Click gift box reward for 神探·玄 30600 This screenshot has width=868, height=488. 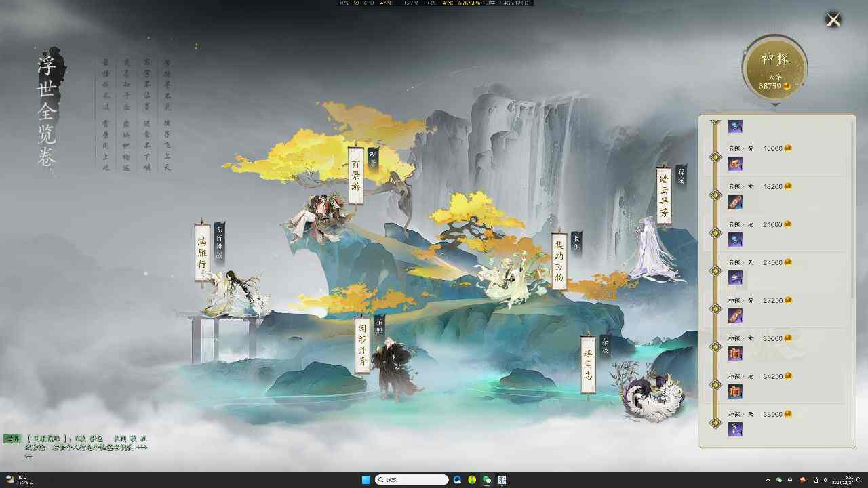(x=735, y=353)
